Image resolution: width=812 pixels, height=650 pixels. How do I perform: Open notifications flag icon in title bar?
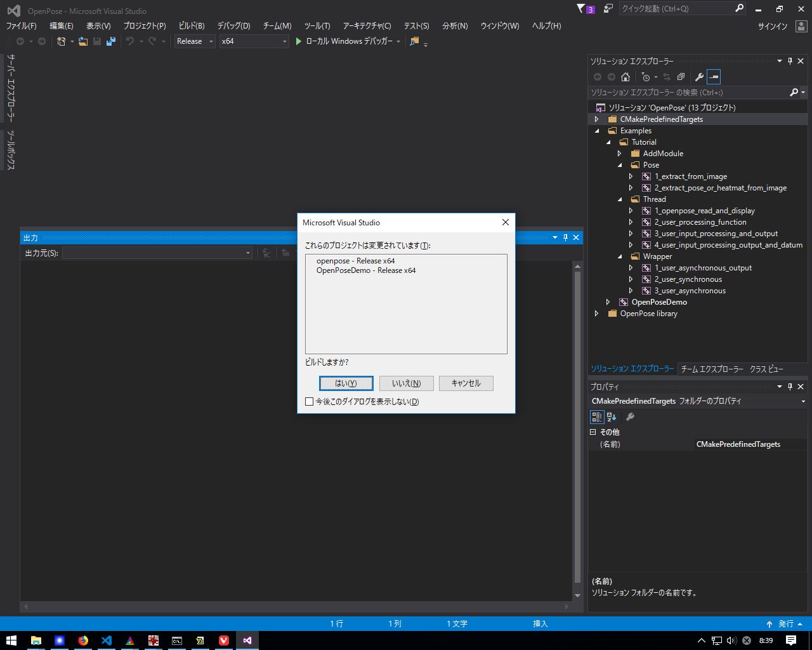click(582, 9)
